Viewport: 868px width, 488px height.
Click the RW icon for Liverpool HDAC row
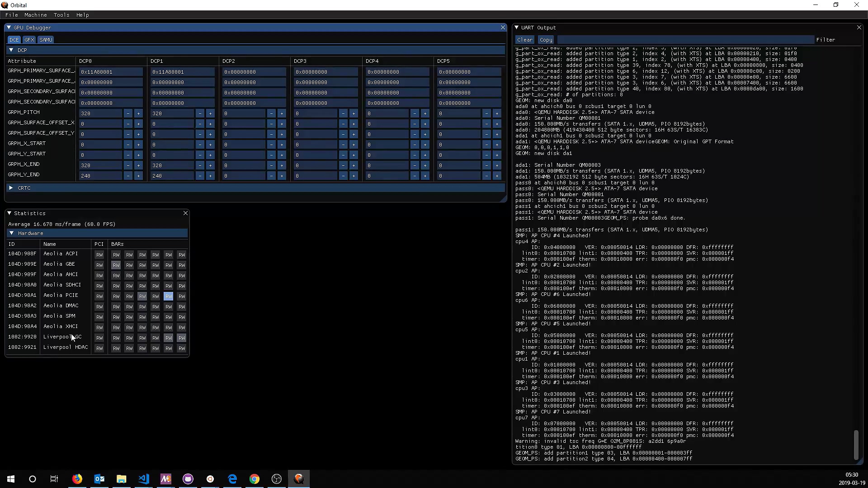coord(99,348)
